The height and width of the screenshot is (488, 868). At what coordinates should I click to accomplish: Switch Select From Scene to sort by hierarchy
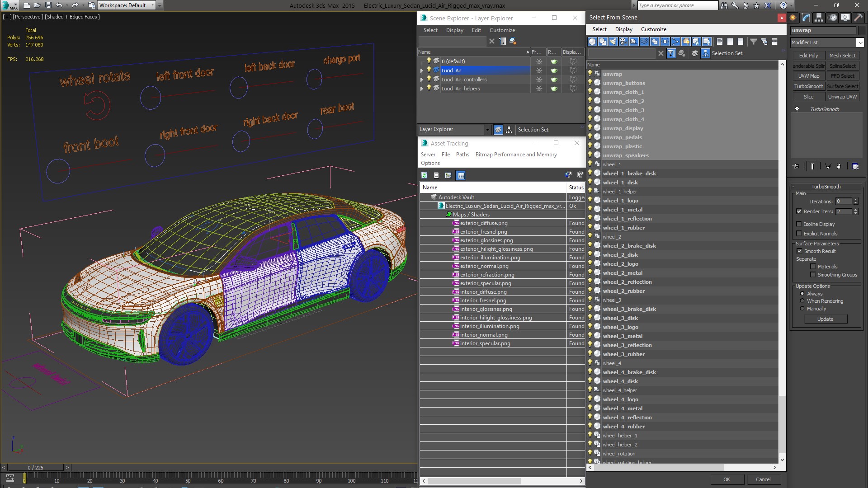[x=705, y=53]
